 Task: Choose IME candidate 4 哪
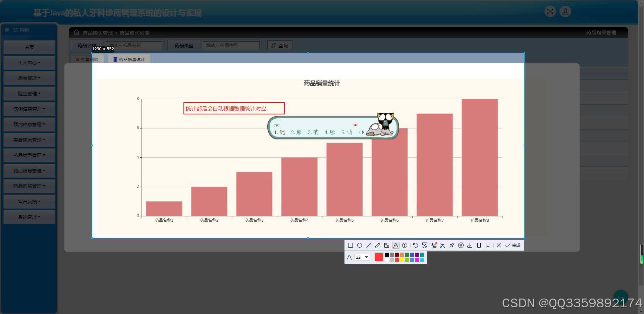coord(330,133)
